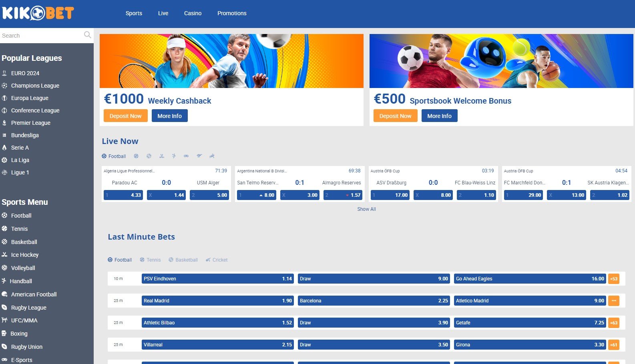Open Serie A in Popular Leagues
Viewport: 635px width, 364px height.
pos(20,148)
